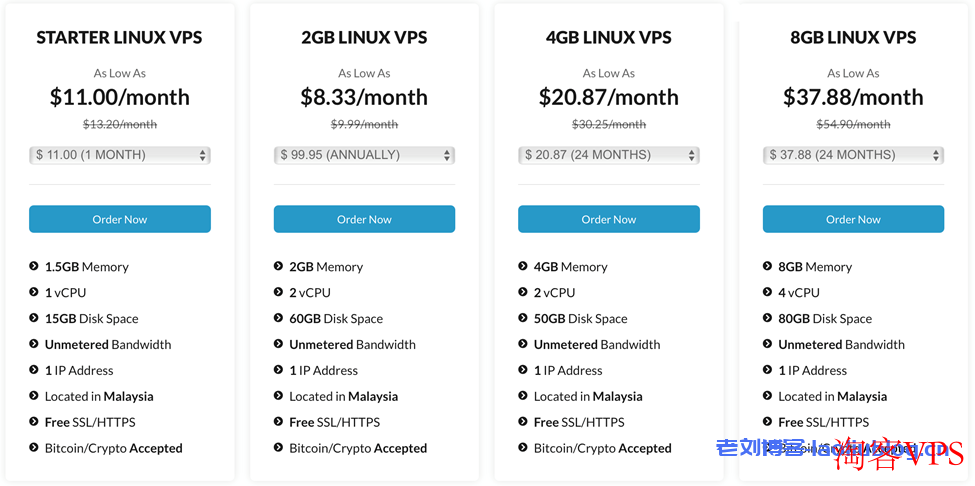Screen dimensions: 975x486
Task: Open the $ 37.88 (24 MONTHS) billing dropdown
Action: [x=853, y=155]
